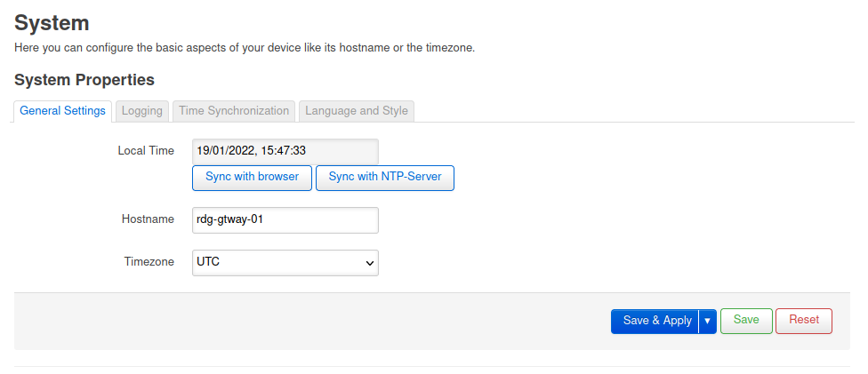Screen dimensions: 868x374
Task: Click the Hostname label
Action: point(148,219)
